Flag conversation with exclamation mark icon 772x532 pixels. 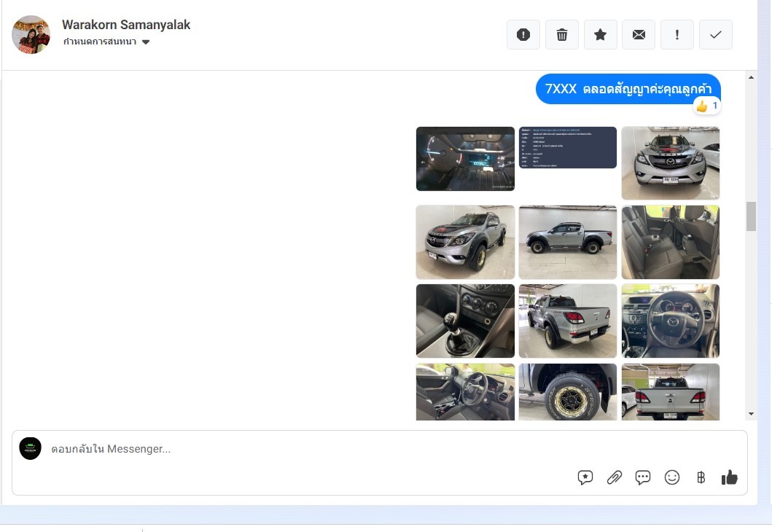click(677, 35)
